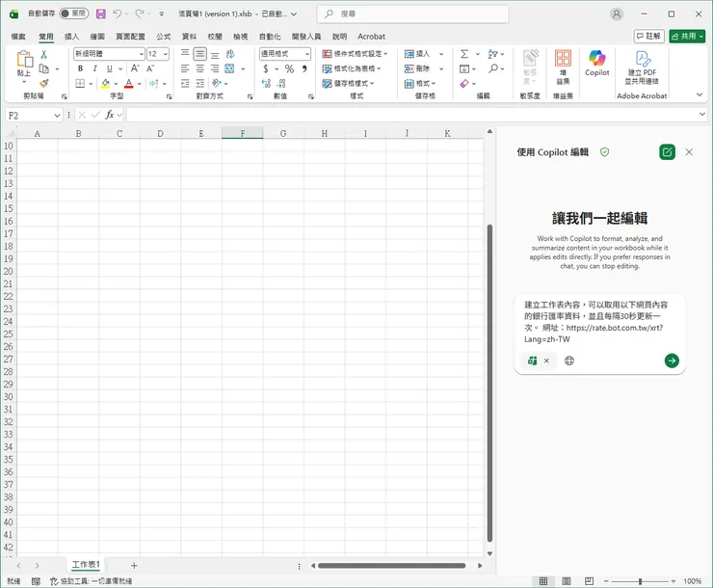Screen dimensions: 713x588
Task: Click Increase Indent icon
Action: coord(199,83)
